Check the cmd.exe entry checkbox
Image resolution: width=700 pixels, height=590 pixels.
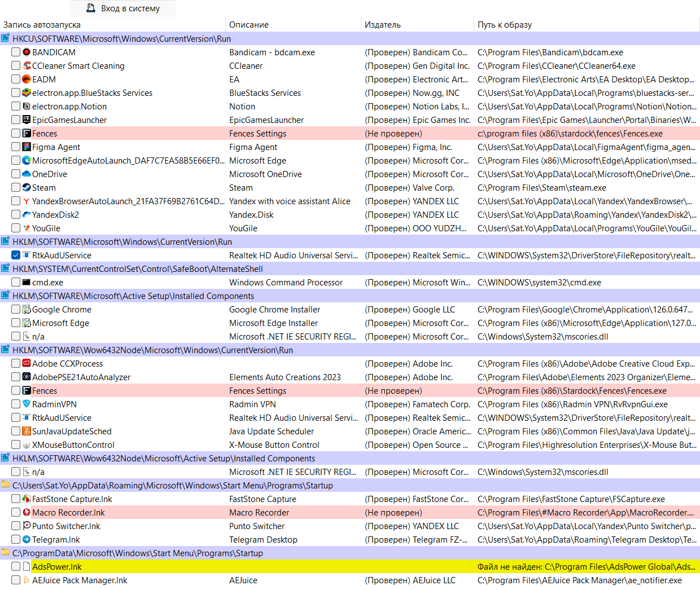click(x=16, y=282)
